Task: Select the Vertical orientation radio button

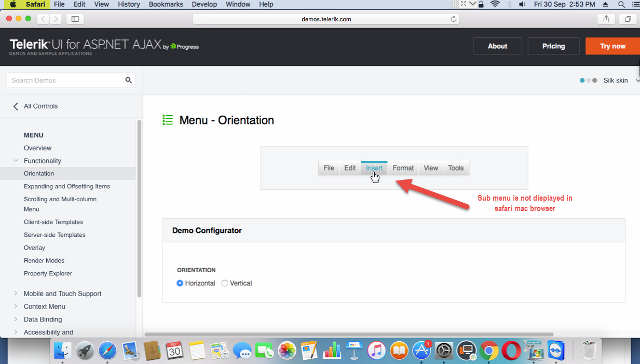Action: coord(225,283)
